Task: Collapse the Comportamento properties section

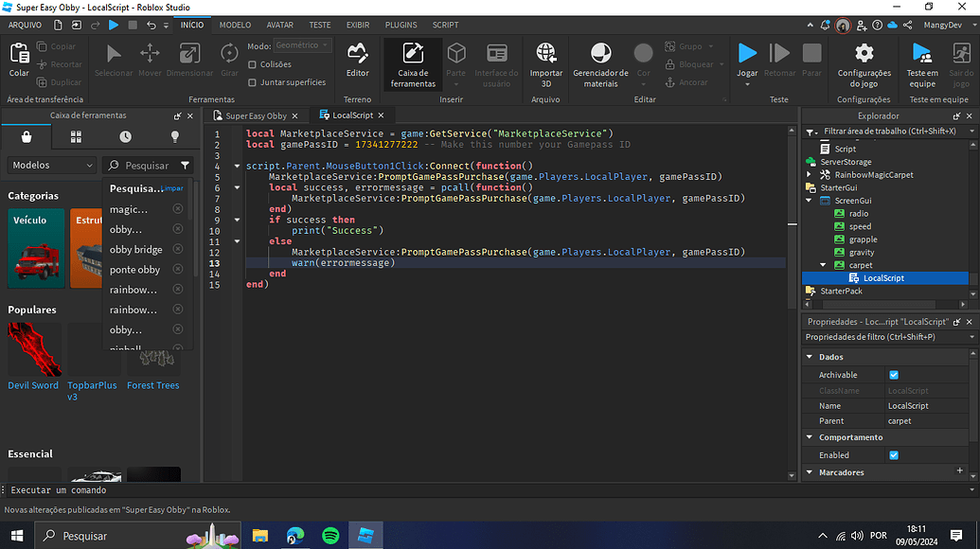Action: [810, 437]
